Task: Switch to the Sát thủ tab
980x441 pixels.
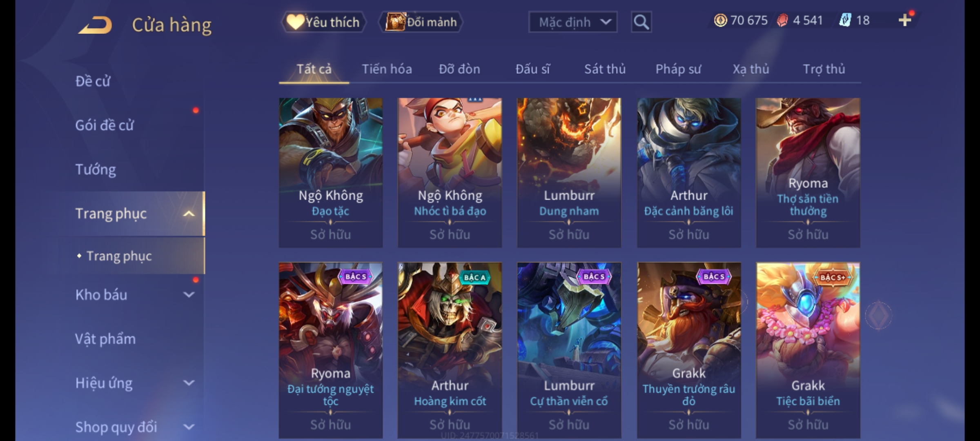Action: (x=605, y=69)
